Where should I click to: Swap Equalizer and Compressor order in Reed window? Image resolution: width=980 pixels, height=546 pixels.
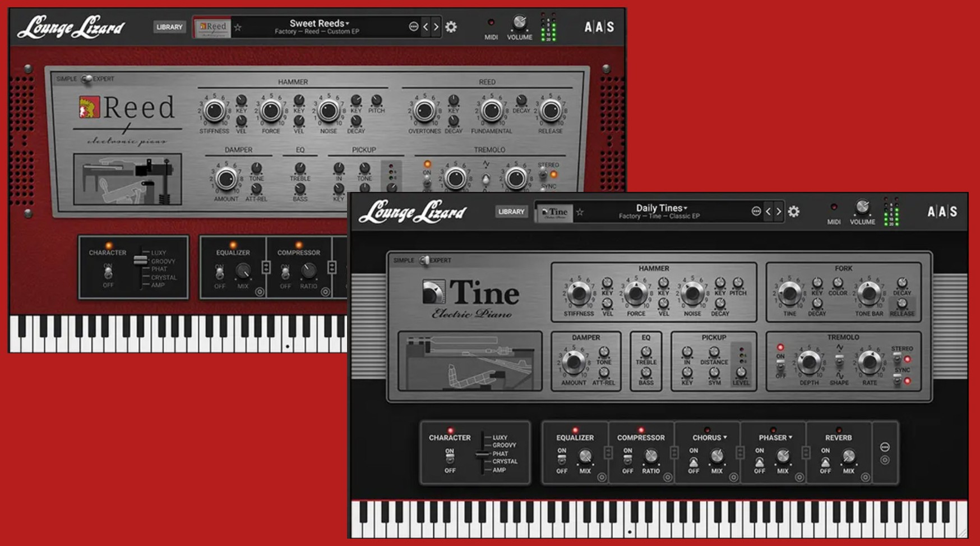266,267
